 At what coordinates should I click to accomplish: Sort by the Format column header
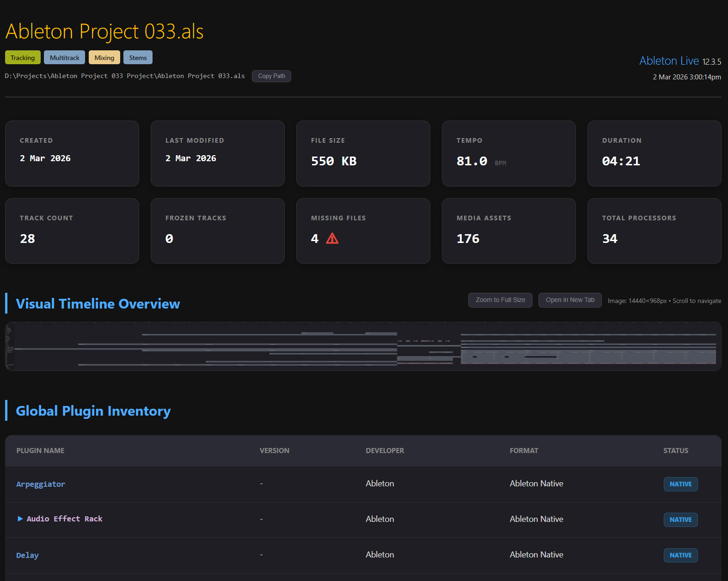[x=524, y=451]
